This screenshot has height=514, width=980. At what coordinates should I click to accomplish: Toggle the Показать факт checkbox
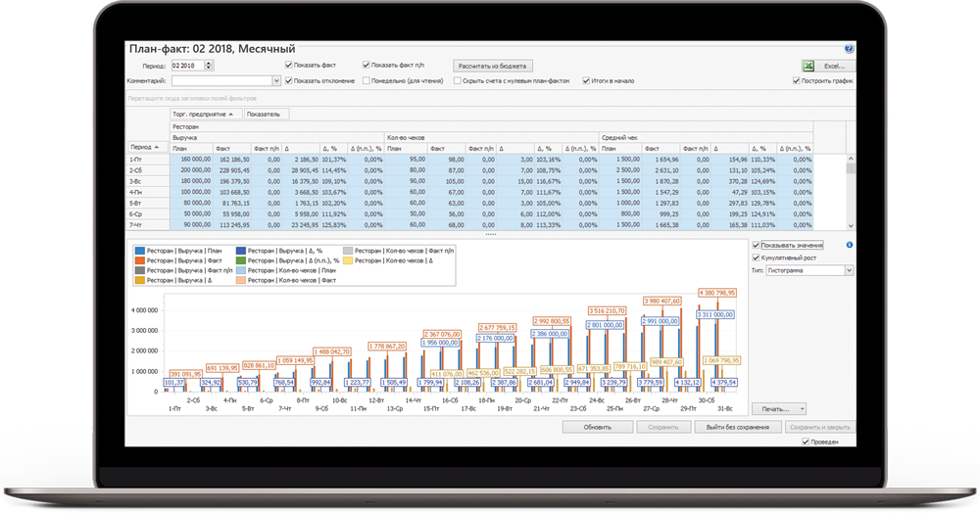click(x=289, y=65)
